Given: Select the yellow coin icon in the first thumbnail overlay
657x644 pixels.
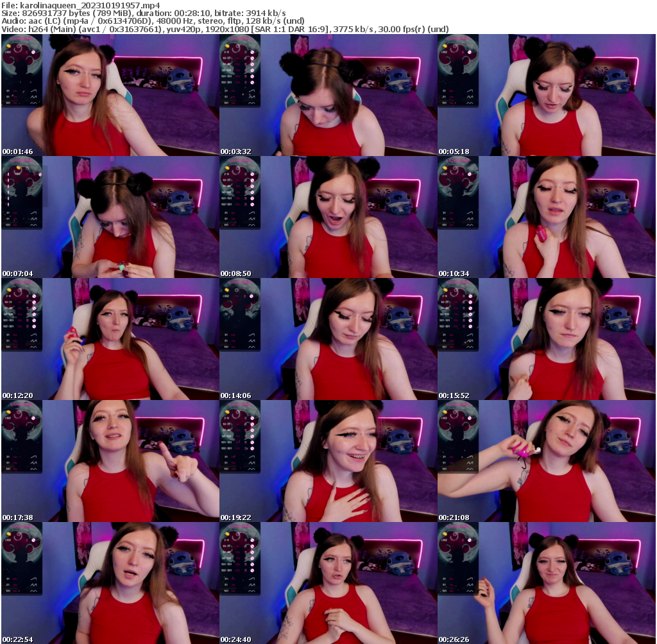Looking at the screenshot, I should coord(8,46).
